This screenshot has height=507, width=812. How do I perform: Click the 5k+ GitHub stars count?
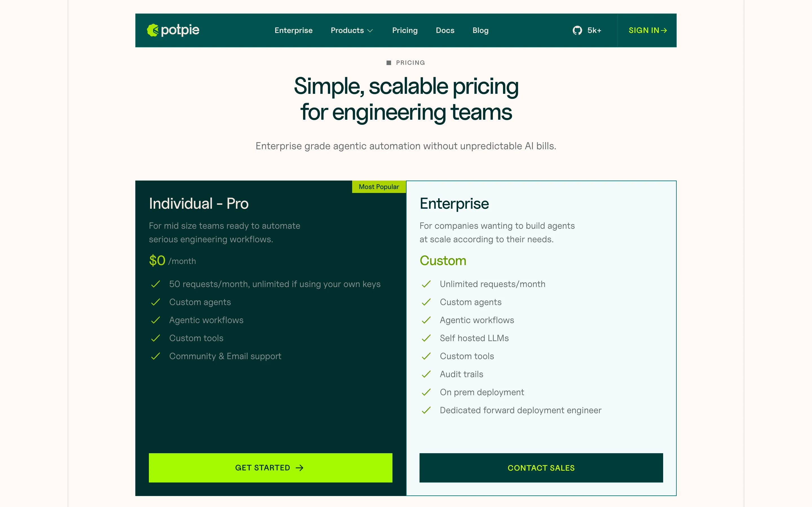click(x=594, y=30)
